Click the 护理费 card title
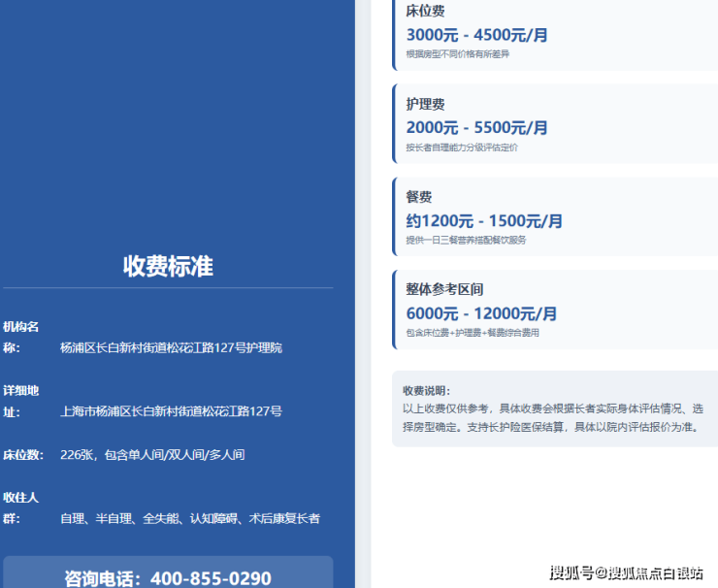718x588 pixels. [425, 104]
